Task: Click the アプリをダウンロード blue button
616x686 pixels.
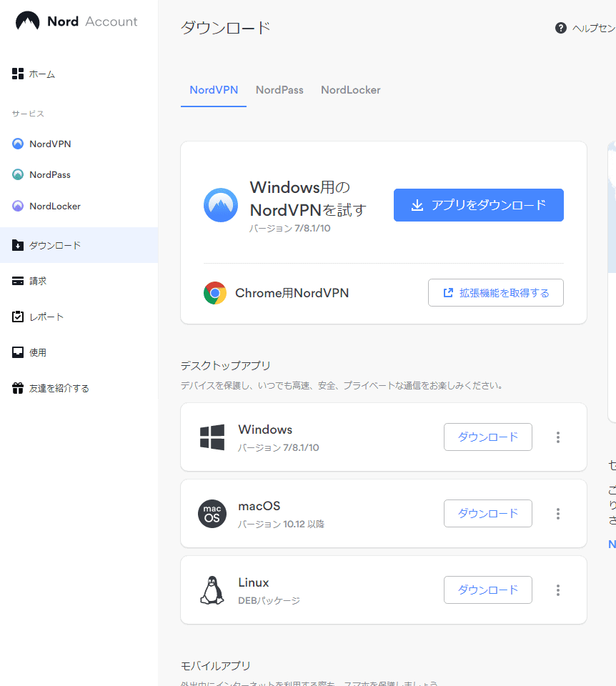Action: (479, 205)
